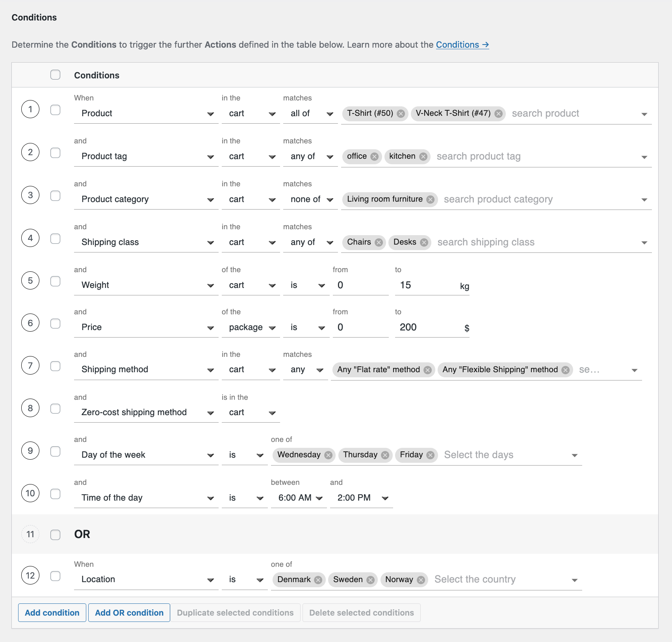Remove the office product tag

(x=374, y=156)
